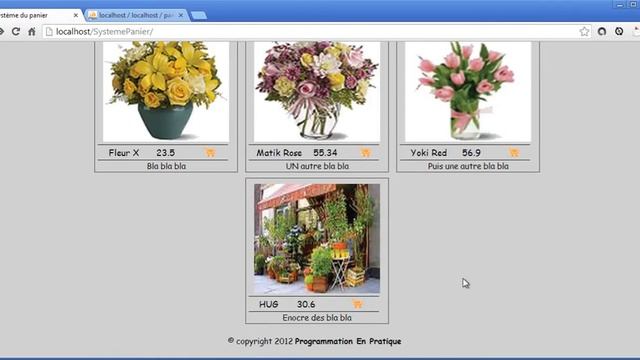The image size is (640, 360).
Task: Add HUG to cart with cart icon
Action: tap(357, 304)
